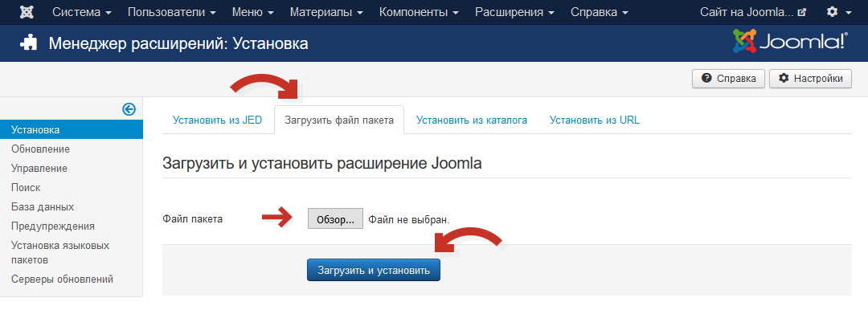The image size is (868, 310).
Task: Switch to Установить из JED tab
Action: click(218, 120)
